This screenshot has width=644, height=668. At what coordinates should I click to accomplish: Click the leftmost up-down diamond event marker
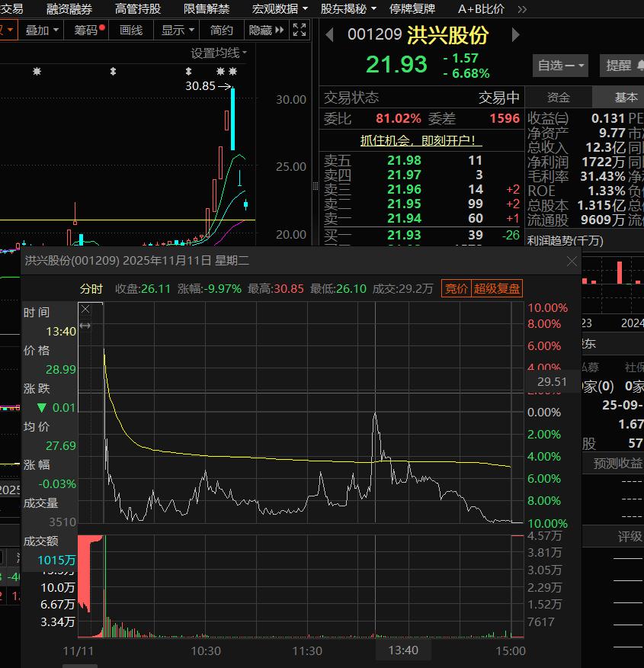point(113,71)
